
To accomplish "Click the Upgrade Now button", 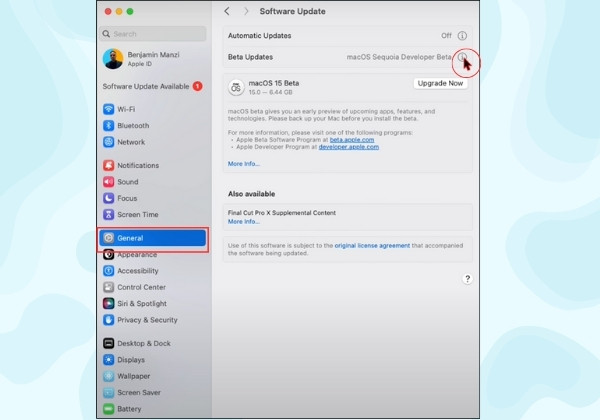I will tap(440, 83).
